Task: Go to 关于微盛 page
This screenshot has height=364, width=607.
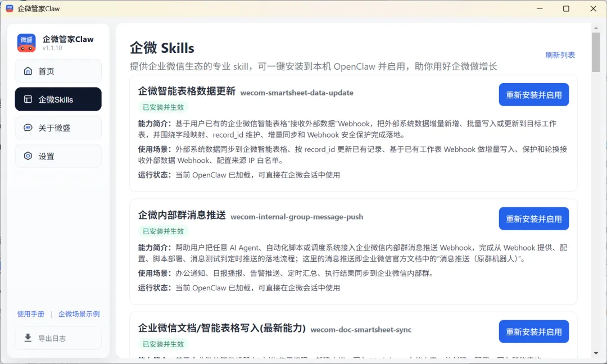Action: pyautogui.click(x=58, y=128)
